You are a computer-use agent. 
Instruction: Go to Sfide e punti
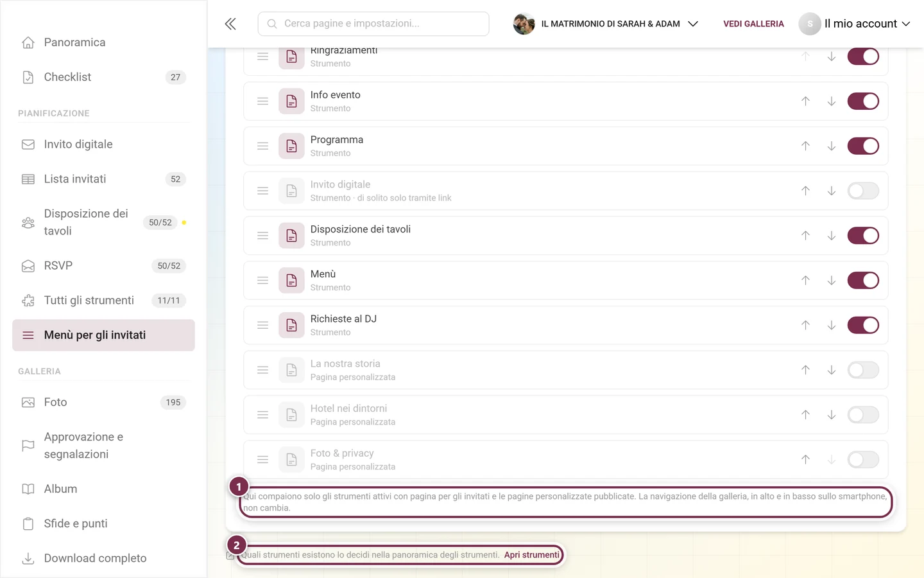coord(103,524)
